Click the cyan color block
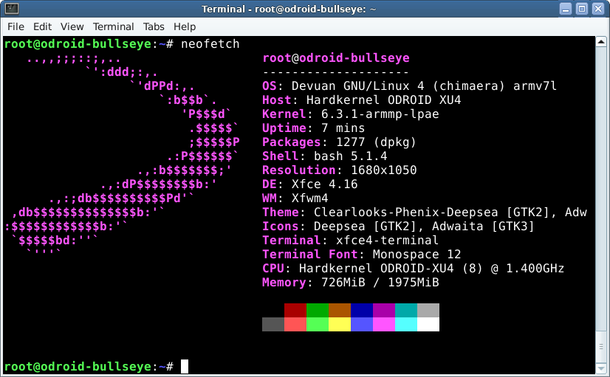 tap(406, 324)
